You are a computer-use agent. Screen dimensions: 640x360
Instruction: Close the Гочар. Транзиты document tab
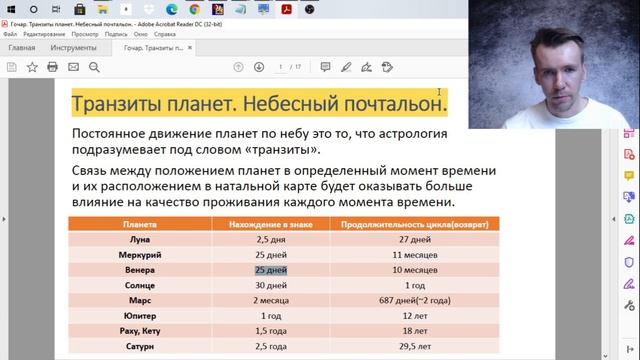pos(190,48)
